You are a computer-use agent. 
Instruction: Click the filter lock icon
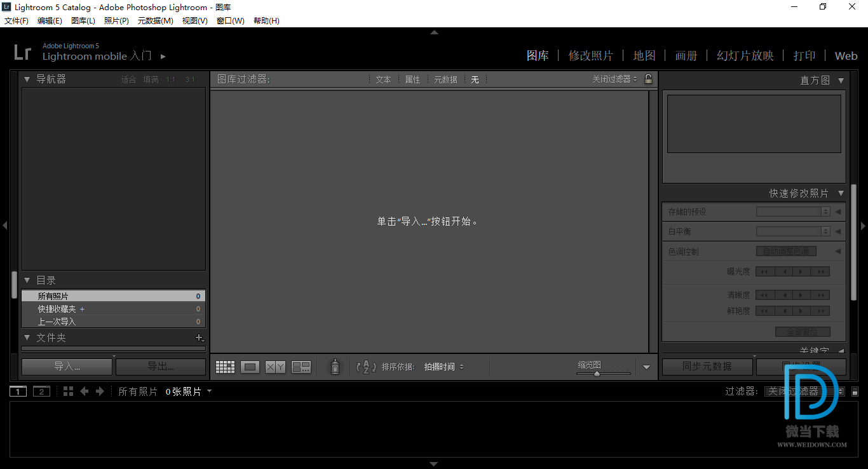(x=648, y=79)
